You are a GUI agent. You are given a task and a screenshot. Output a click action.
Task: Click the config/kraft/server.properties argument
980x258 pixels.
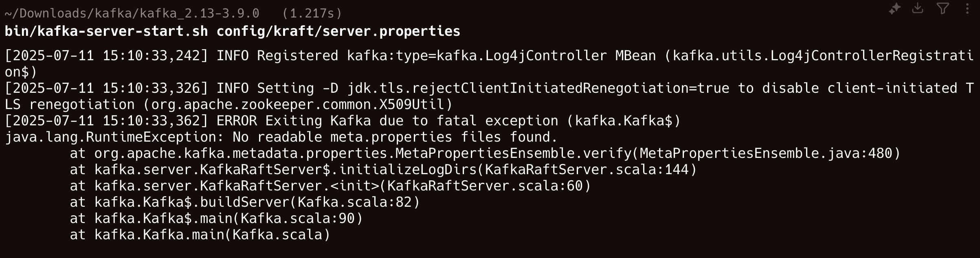click(x=338, y=31)
